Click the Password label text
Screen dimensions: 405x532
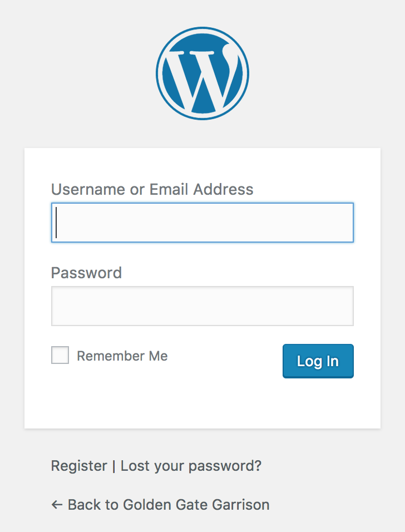coord(86,273)
